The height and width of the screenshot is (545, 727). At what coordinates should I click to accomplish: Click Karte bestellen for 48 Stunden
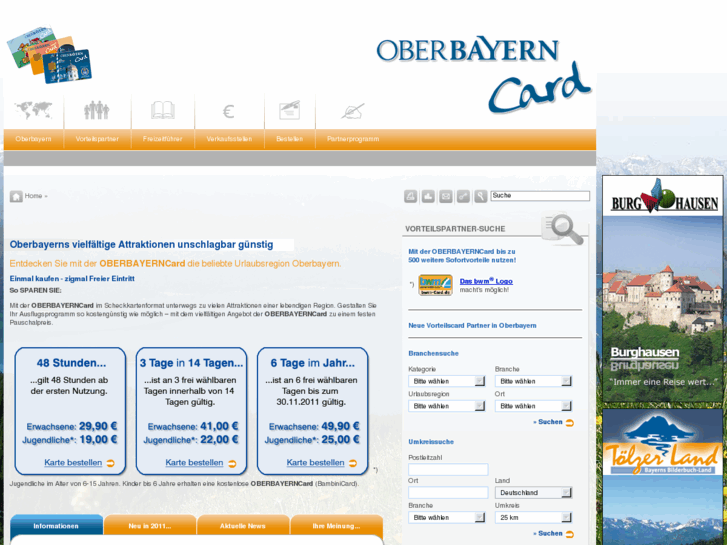(73, 462)
